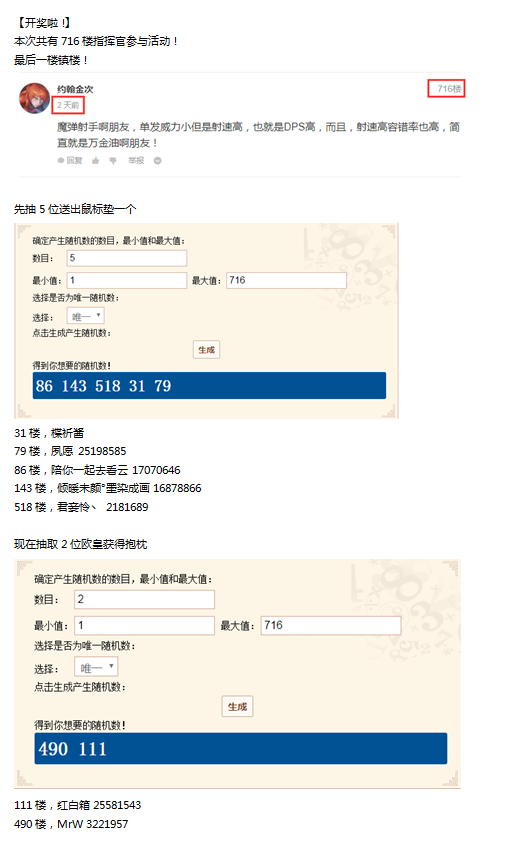Image resolution: width=509 pixels, height=848 pixels.
Task: Open the 唯一 dropdown in the second generator
Action: pos(96,667)
